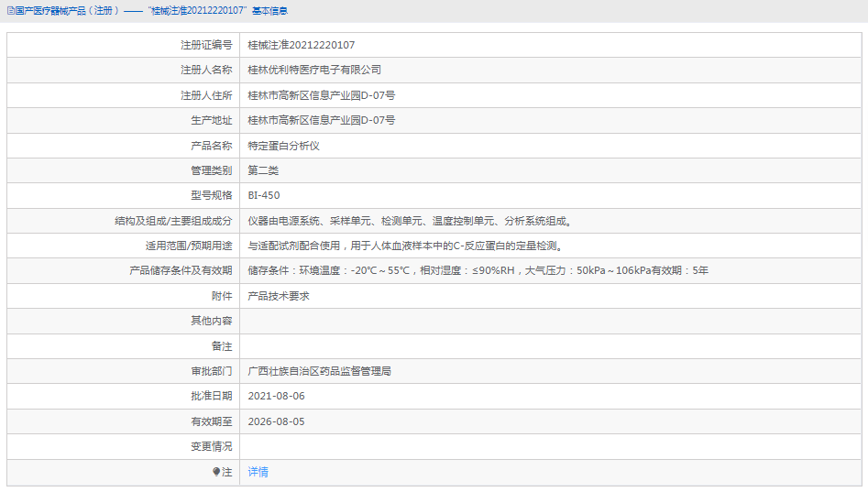
Task: Click the 产品储存条件及有效期 label
Action: tap(181, 270)
